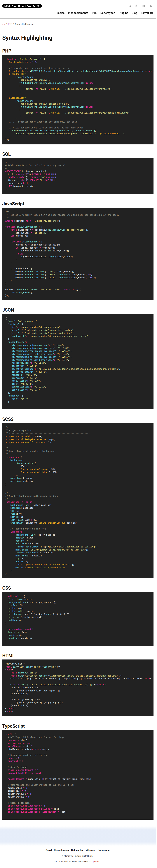Select the RTE menu item

(94, 13)
